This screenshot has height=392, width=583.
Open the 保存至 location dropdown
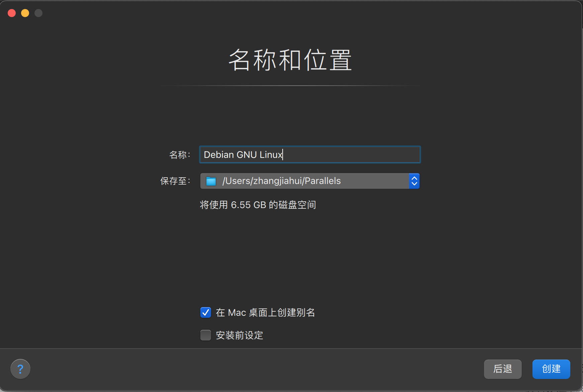pos(310,181)
